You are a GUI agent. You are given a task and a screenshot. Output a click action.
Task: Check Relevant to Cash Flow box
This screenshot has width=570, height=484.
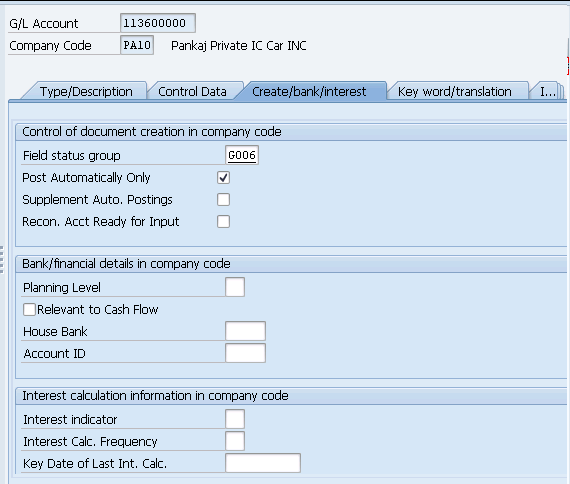click(29, 309)
